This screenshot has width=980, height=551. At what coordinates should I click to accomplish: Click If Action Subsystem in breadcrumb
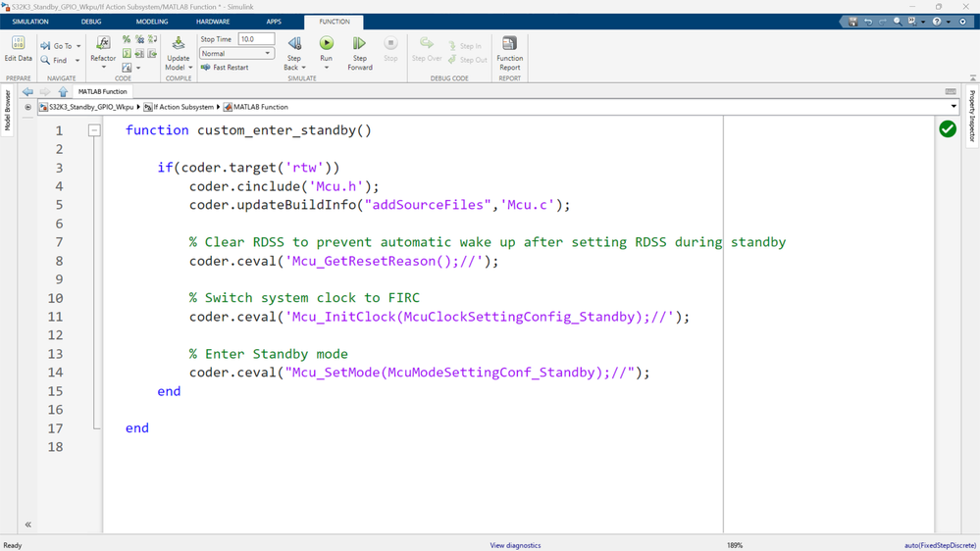click(183, 107)
